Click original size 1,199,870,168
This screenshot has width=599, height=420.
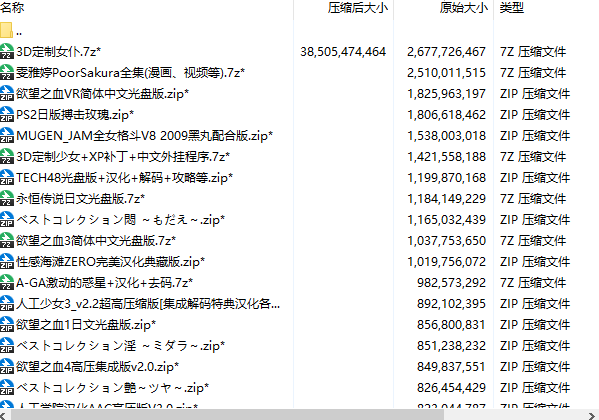click(446, 178)
